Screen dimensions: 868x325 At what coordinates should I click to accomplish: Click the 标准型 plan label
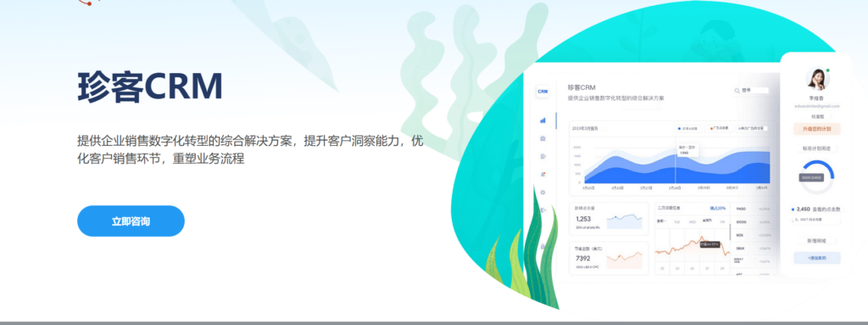817,117
